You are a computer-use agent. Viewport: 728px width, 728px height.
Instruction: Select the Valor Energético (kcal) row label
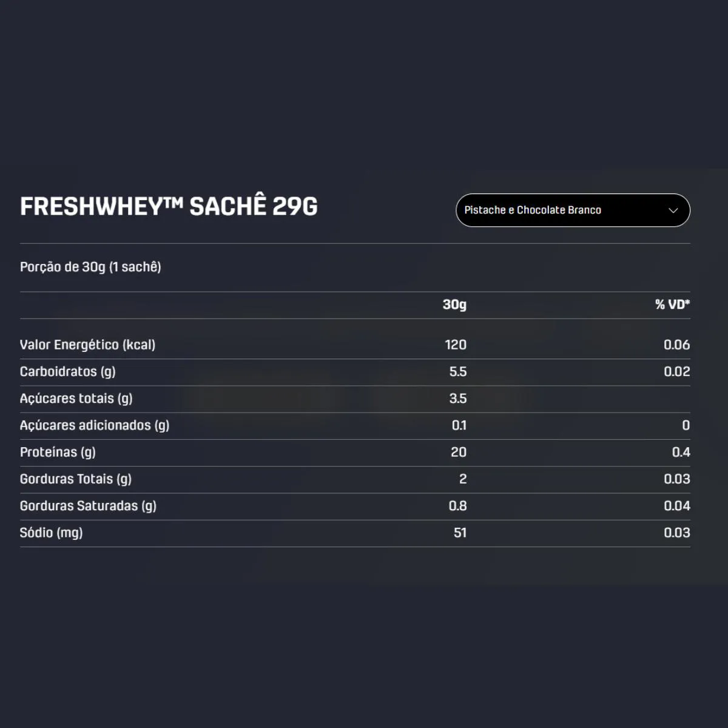click(87, 345)
